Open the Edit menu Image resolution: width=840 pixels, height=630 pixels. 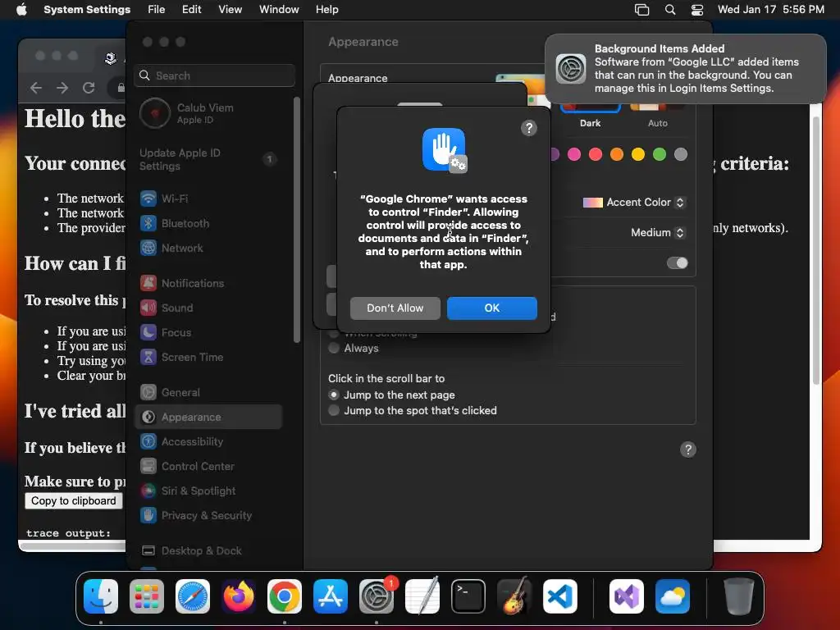191,9
